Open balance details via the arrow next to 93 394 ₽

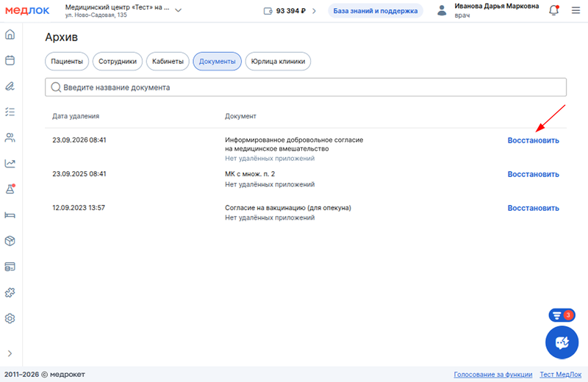[315, 11]
